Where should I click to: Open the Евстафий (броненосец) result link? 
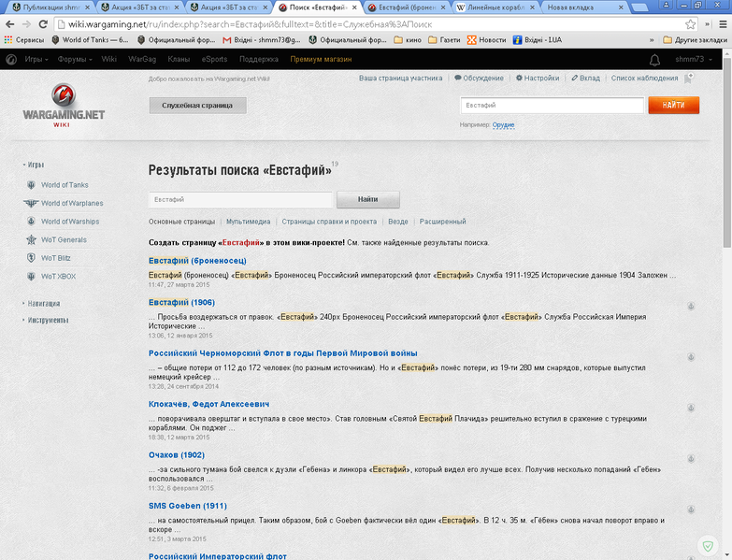click(197, 261)
